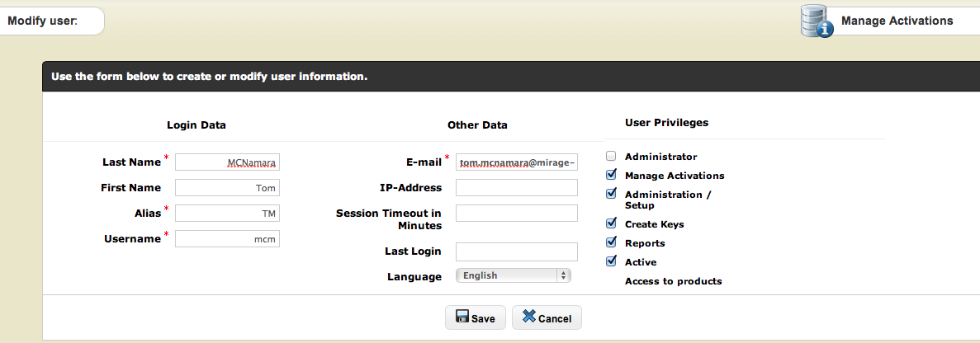Viewport: 980px width, 343px height.
Task: Click the Session Timeout in Minutes field
Action: pyautogui.click(x=516, y=214)
